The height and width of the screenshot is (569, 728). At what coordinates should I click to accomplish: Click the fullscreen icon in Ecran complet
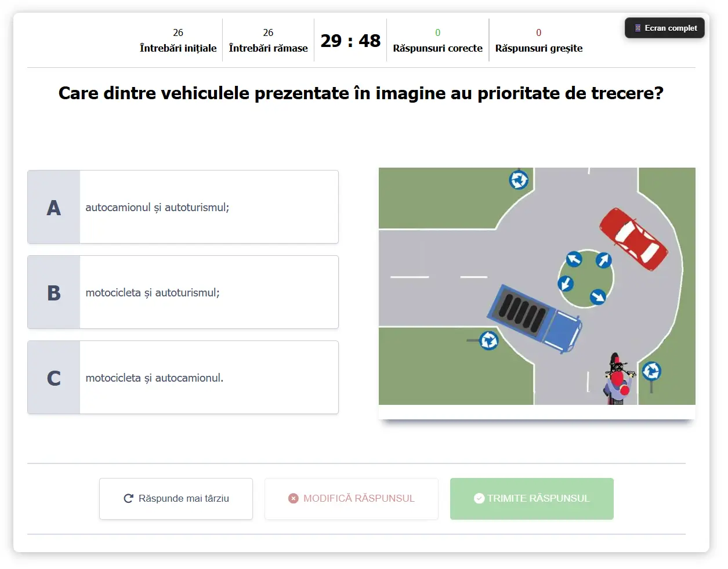point(638,28)
